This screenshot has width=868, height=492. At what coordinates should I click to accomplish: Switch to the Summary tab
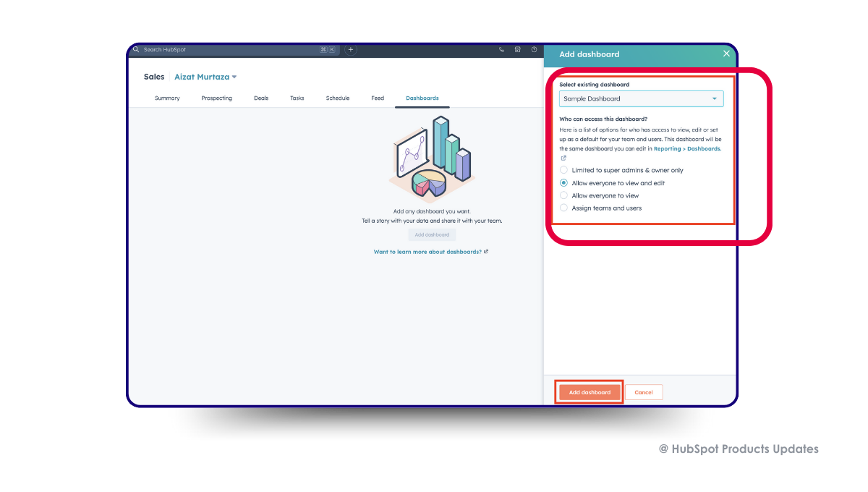(167, 98)
